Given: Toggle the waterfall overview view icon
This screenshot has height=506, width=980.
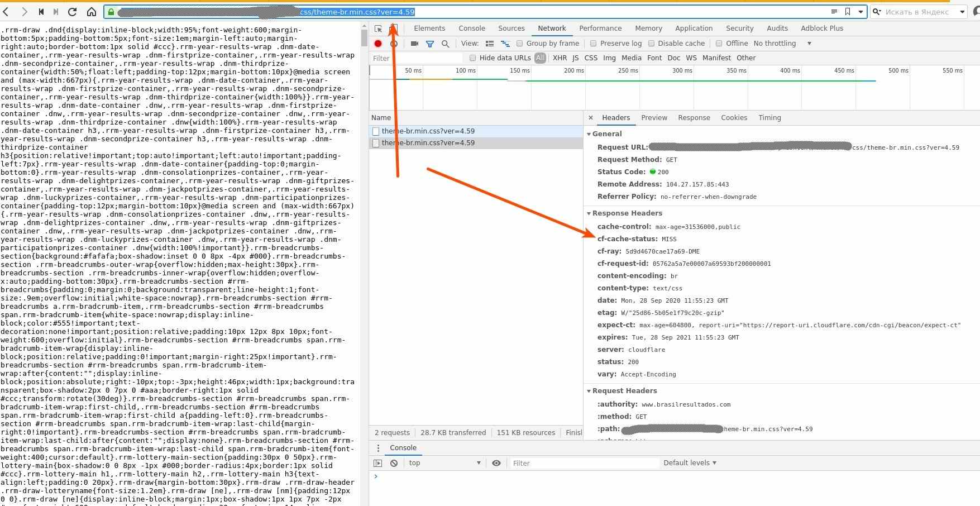Looking at the screenshot, I should [505, 44].
